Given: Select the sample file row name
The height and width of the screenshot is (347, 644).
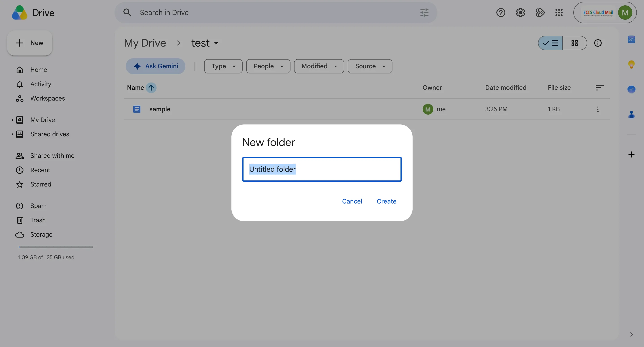Looking at the screenshot, I should click(x=160, y=109).
